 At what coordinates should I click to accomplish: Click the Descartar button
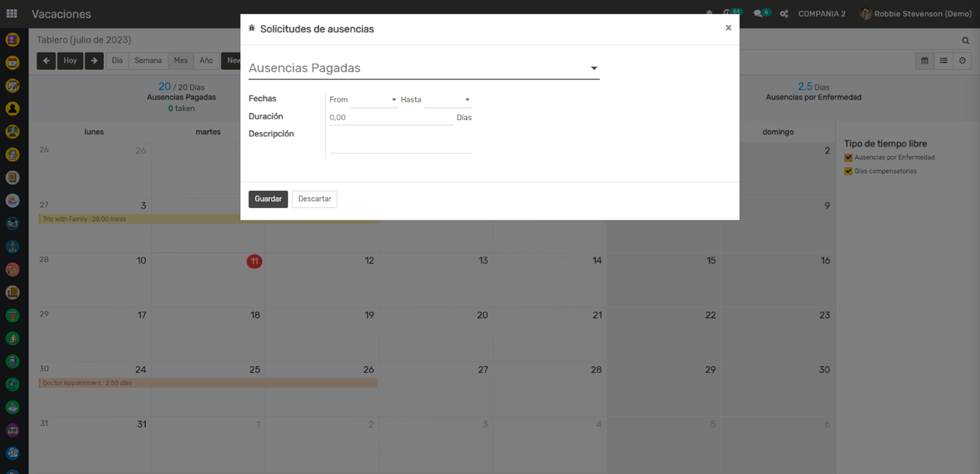tap(314, 199)
